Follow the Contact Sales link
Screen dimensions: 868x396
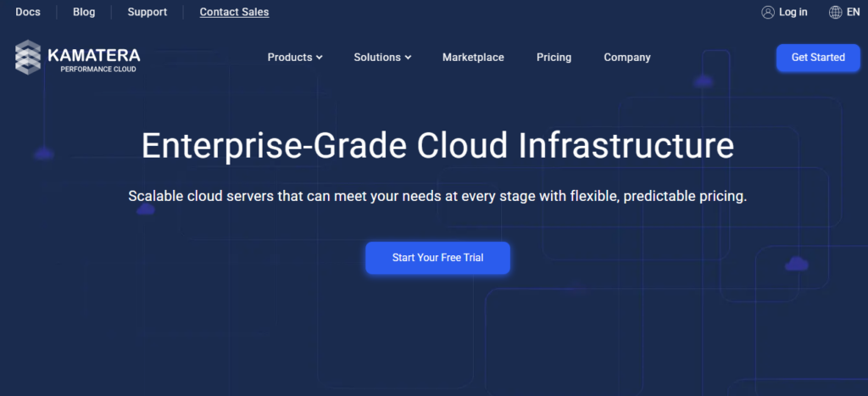(234, 12)
